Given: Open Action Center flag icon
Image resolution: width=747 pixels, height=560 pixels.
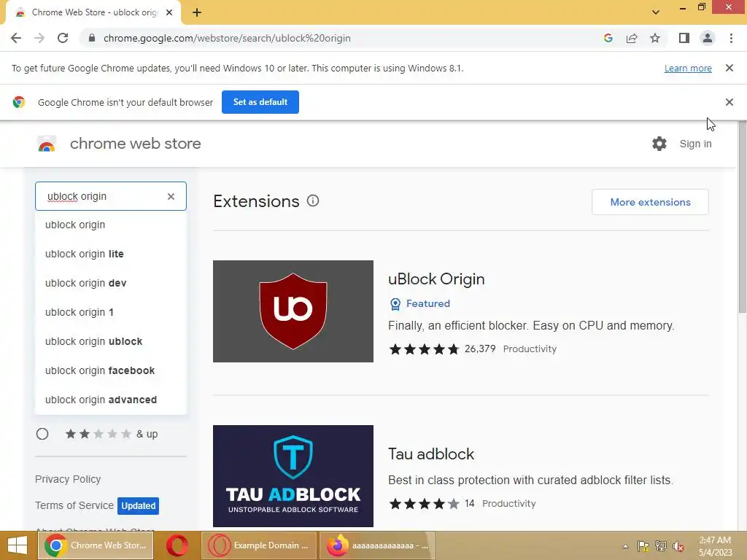Looking at the screenshot, I should 643,546.
